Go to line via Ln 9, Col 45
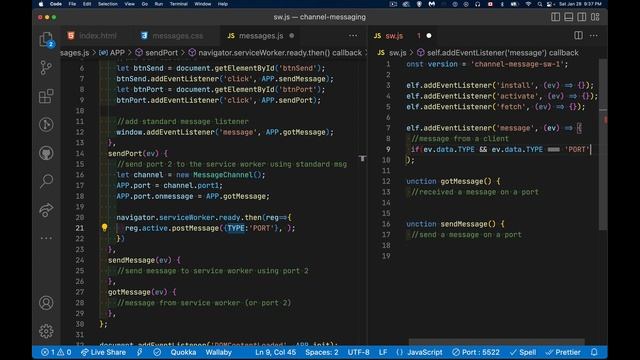Viewport: 640px width, 360px height. pos(276,352)
